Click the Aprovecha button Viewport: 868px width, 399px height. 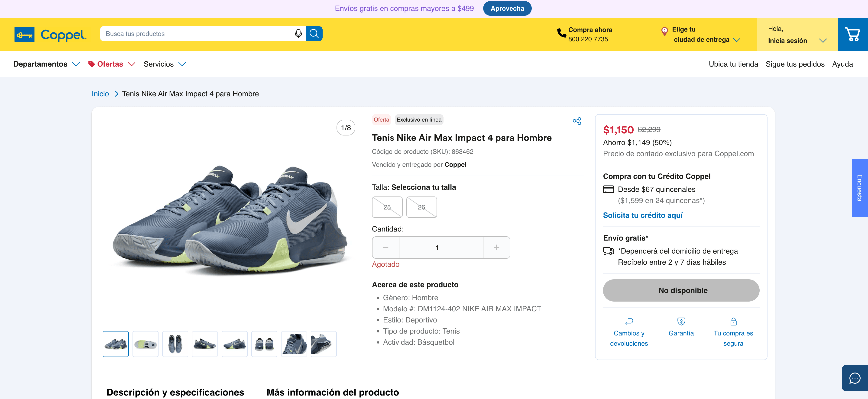(507, 8)
